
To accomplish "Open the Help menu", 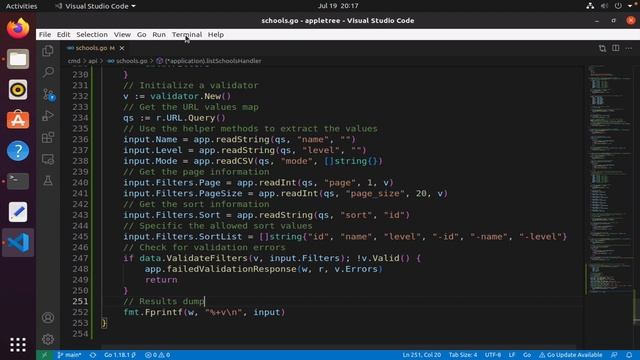I will [x=216, y=35].
